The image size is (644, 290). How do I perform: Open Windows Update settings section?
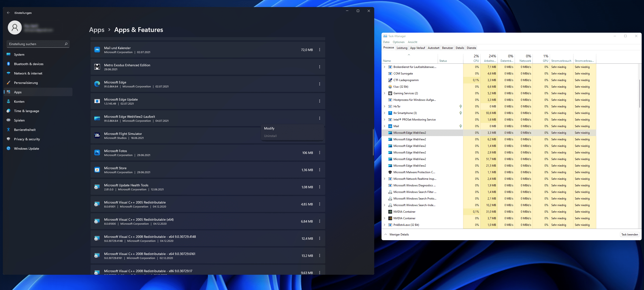pyautogui.click(x=38, y=149)
